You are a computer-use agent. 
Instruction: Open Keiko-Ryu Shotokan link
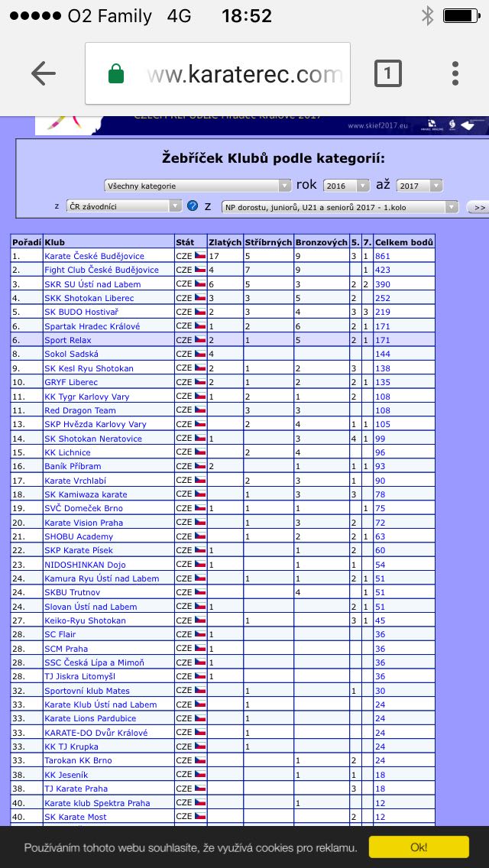[x=85, y=620]
